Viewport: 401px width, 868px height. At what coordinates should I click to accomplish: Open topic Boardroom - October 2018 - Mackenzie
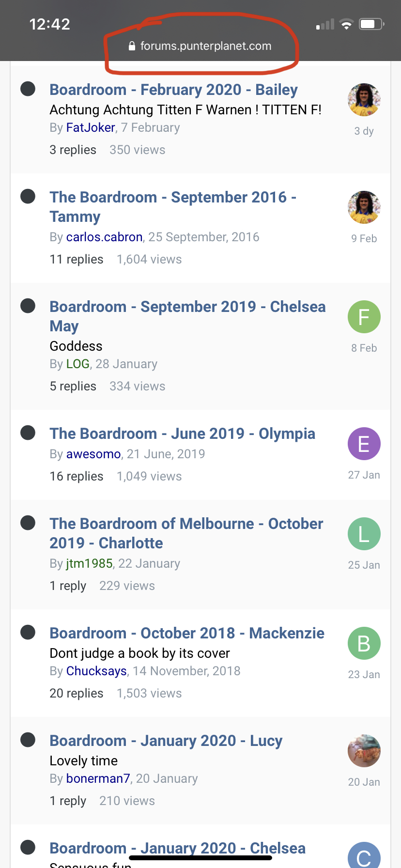click(x=187, y=633)
